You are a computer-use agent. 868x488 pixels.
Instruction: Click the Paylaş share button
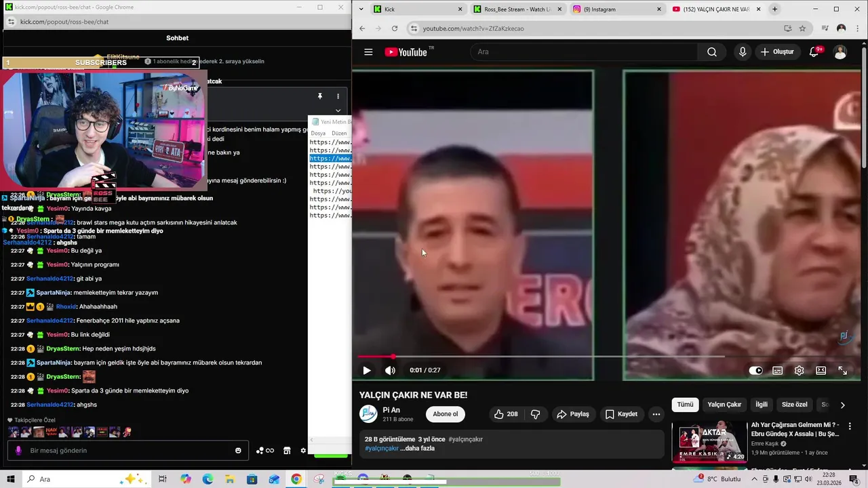pos(573,414)
